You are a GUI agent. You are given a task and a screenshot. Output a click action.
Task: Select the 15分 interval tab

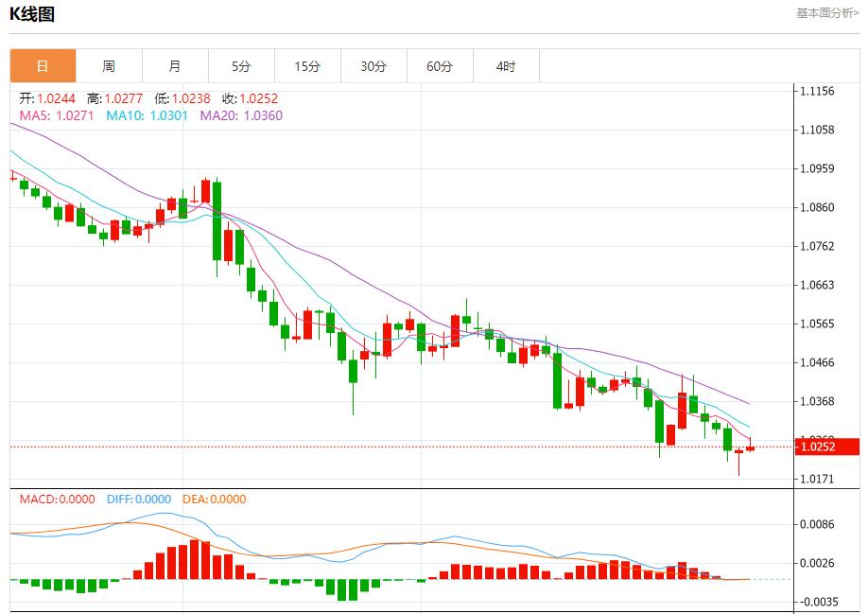coord(307,66)
